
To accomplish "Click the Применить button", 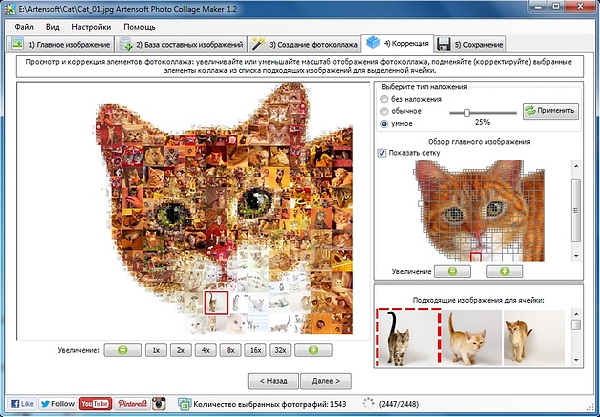I will point(551,111).
